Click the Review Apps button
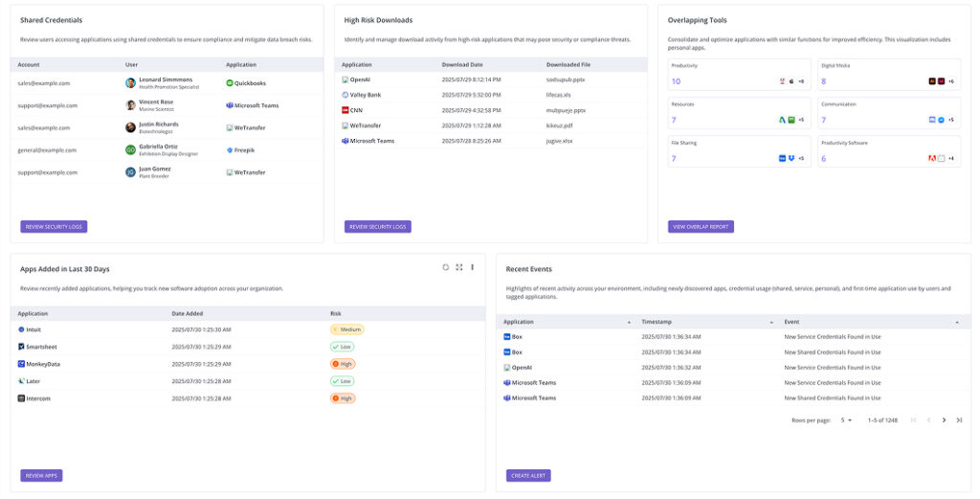980x499 pixels. (41, 475)
